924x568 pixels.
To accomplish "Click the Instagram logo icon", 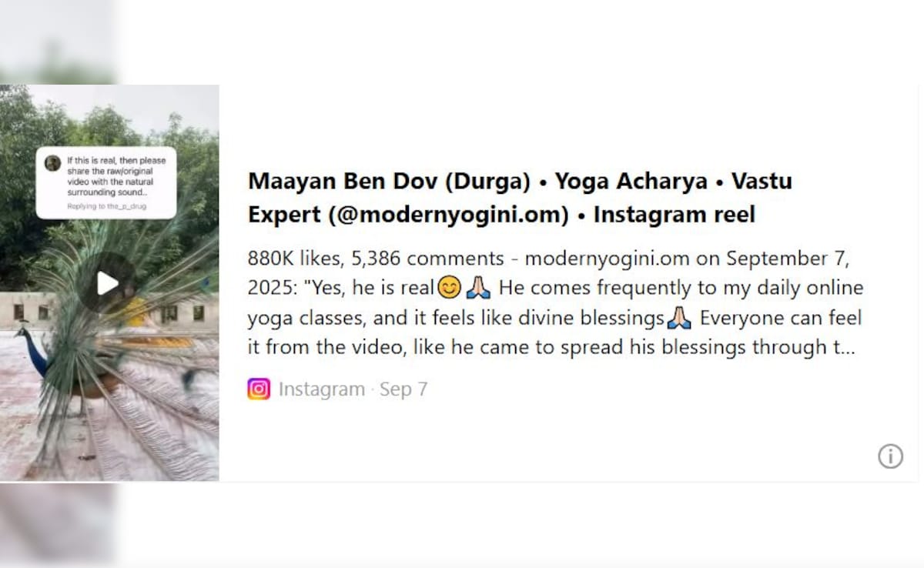I will [x=259, y=389].
